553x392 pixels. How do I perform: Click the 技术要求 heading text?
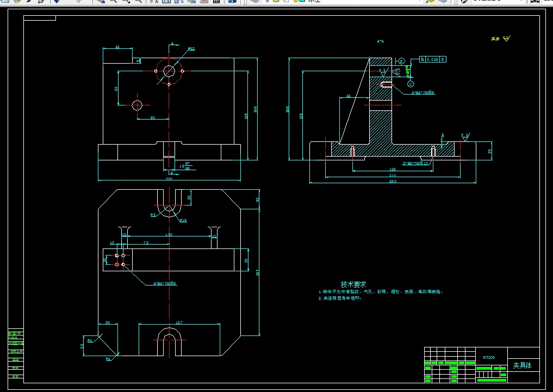click(353, 284)
